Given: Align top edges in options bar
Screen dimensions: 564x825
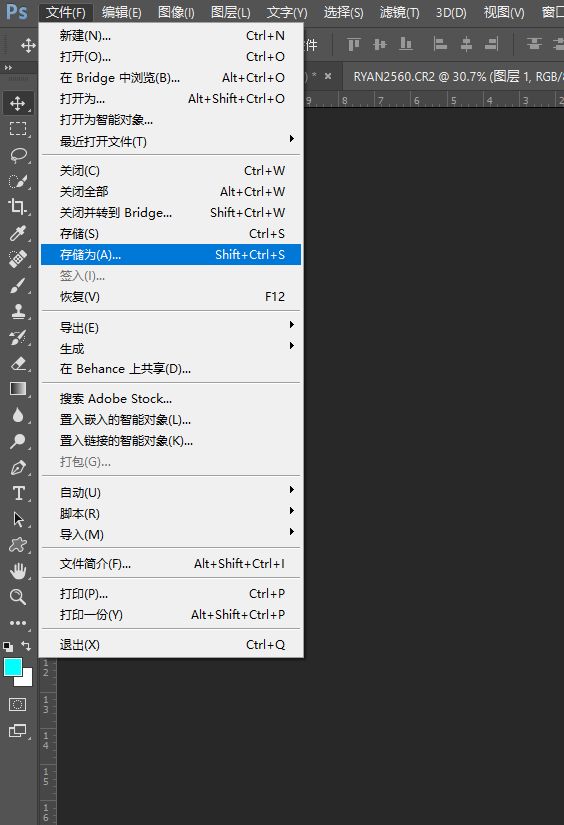Looking at the screenshot, I should point(354,45).
